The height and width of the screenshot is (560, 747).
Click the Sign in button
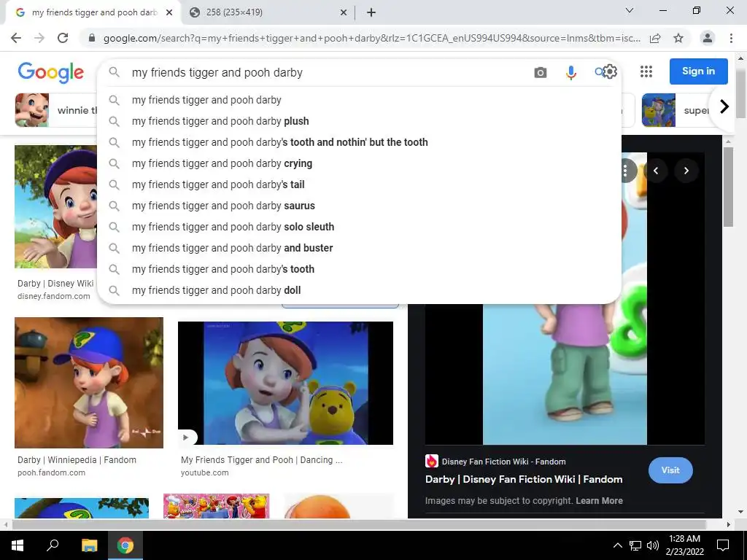pyautogui.click(x=698, y=71)
